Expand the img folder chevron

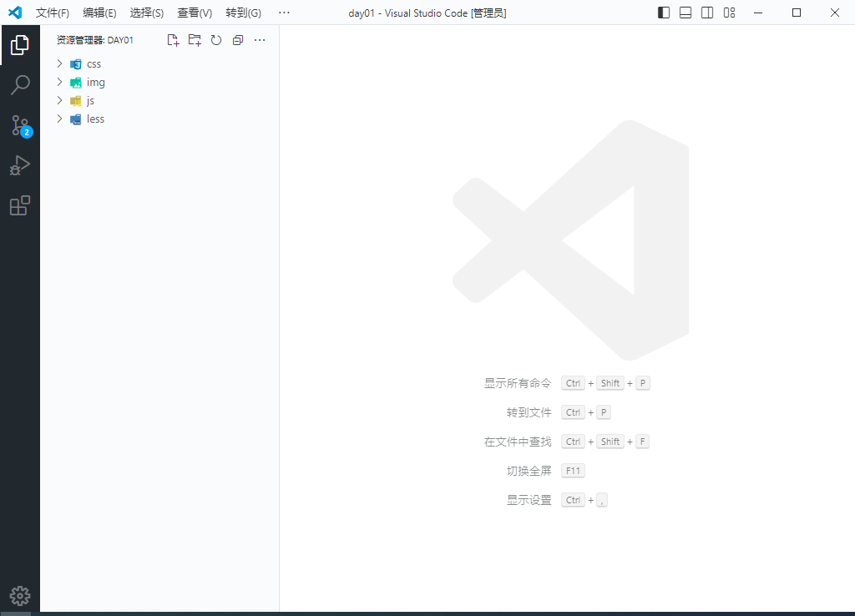point(59,82)
